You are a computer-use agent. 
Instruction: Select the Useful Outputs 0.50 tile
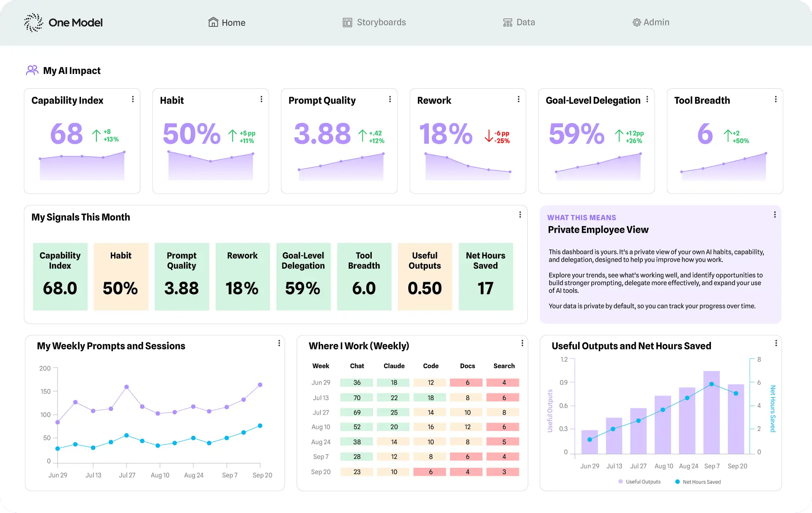pyautogui.click(x=425, y=277)
